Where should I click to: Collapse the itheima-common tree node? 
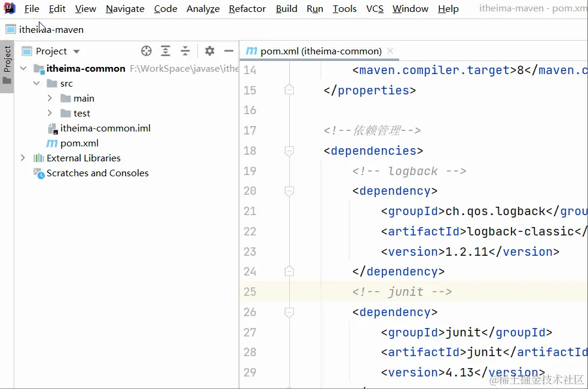click(23, 68)
